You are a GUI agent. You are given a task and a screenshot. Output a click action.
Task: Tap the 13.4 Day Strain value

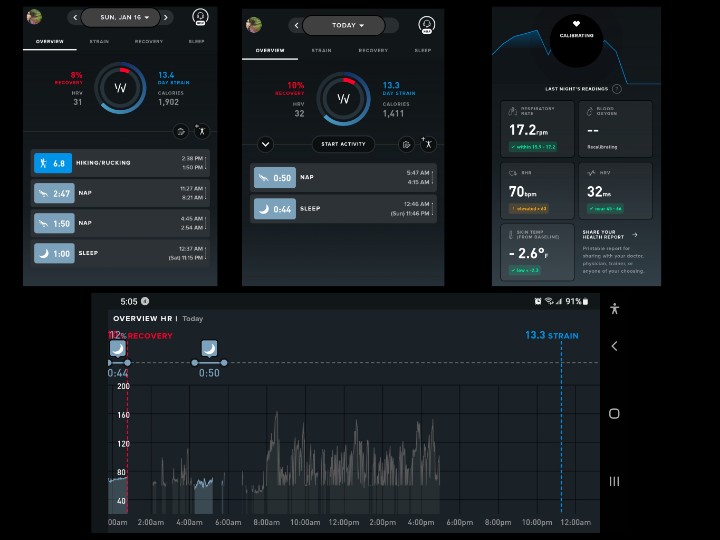tap(166, 75)
